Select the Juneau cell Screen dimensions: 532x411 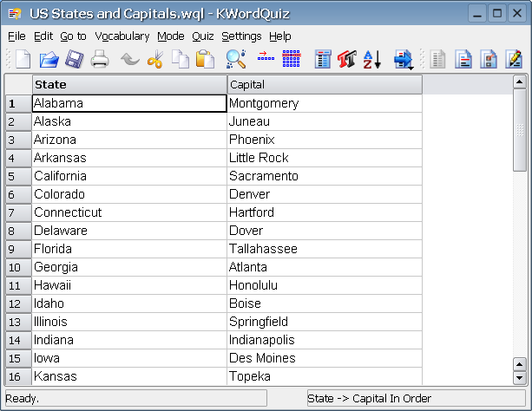pyautogui.click(x=325, y=121)
